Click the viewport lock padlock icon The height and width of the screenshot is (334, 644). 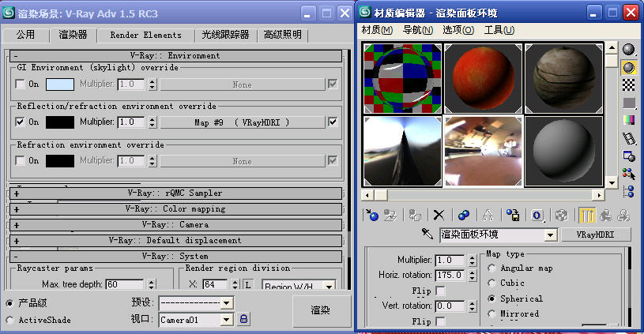click(x=244, y=319)
